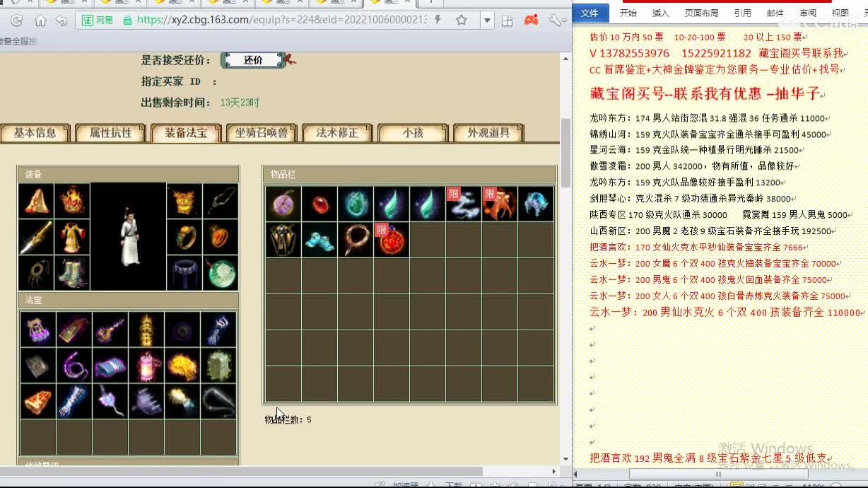Viewport: 868px width, 488px height.
Task: Click the white-robed character portrait
Action: pyautogui.click(x=129, y=237)
